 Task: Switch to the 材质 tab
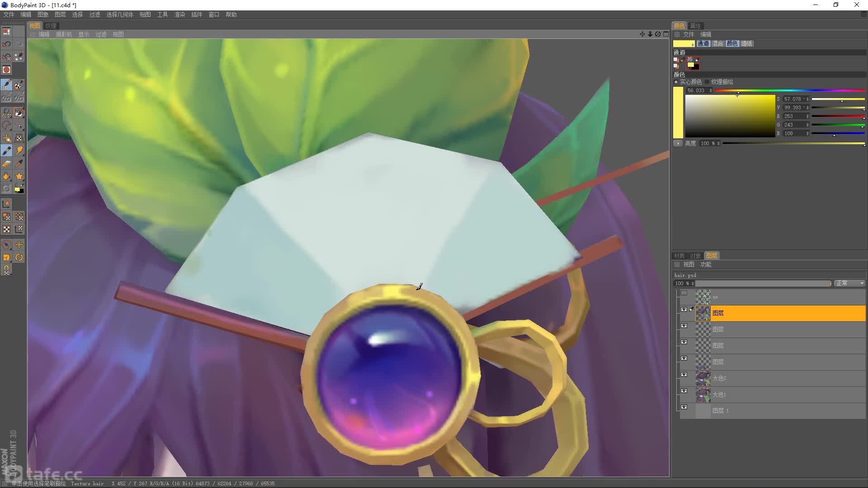coord(679,256)
